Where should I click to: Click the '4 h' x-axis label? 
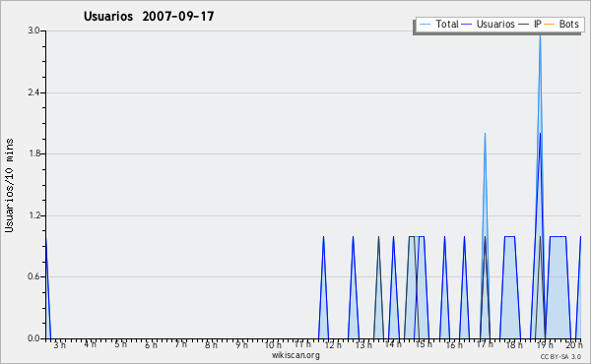tap(90, 344)
